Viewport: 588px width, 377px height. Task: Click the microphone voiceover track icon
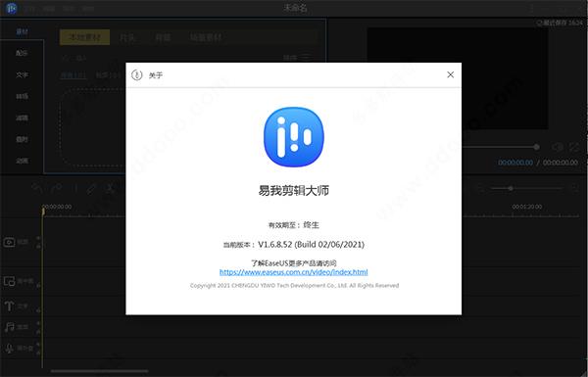[10, 349]
